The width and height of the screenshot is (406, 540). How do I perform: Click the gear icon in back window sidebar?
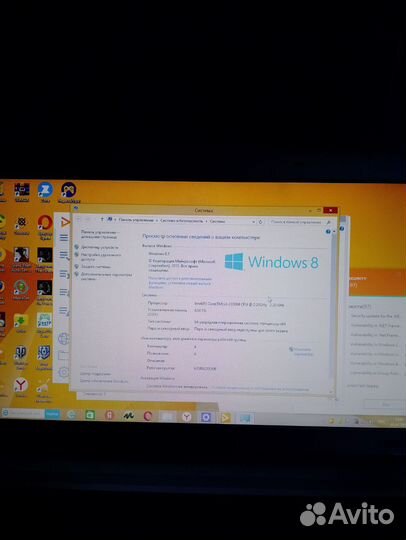[64, 372]
